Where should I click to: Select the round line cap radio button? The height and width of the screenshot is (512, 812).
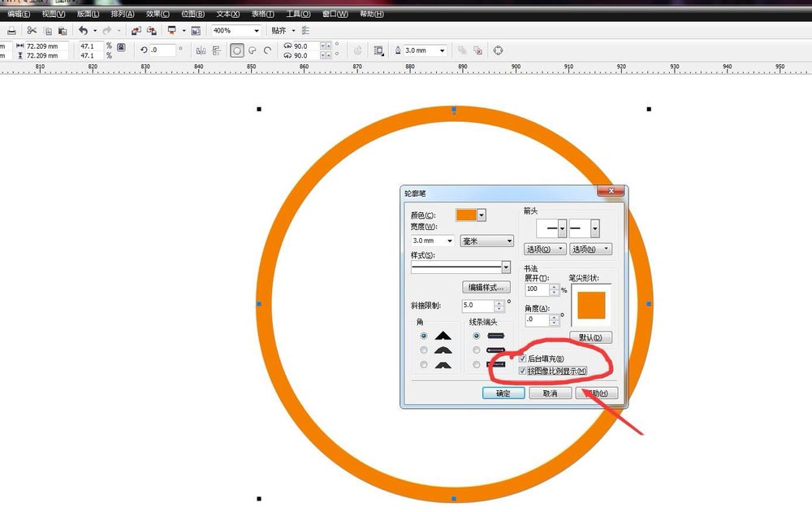(477, 350)
